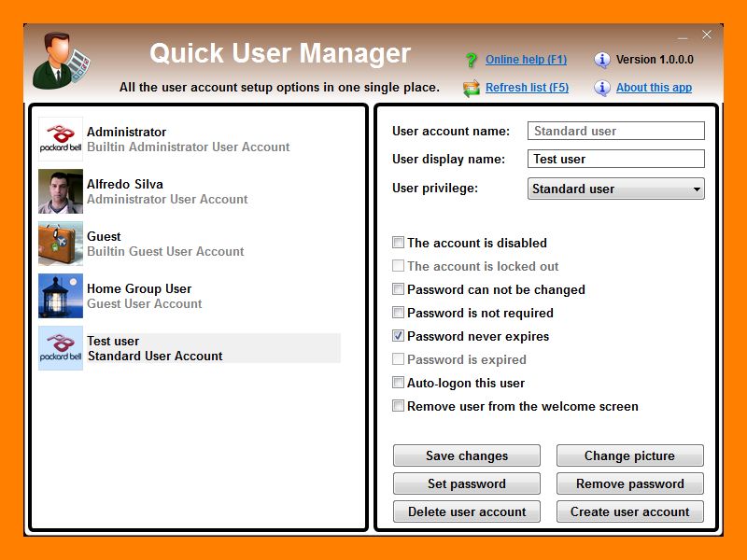Toggle Password is expired checkbox
747x560 pixels.
click(398, 359)
